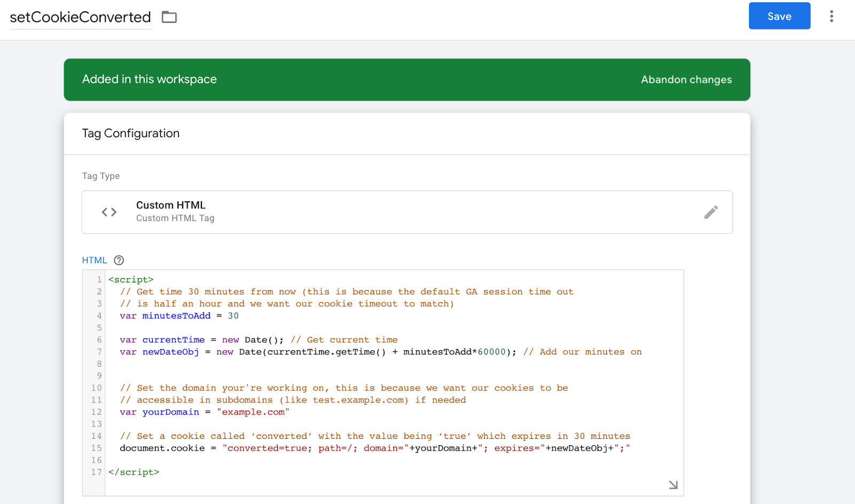
Task: Click the 'Added in this workspace' banner text
Action: coord(150,80)
